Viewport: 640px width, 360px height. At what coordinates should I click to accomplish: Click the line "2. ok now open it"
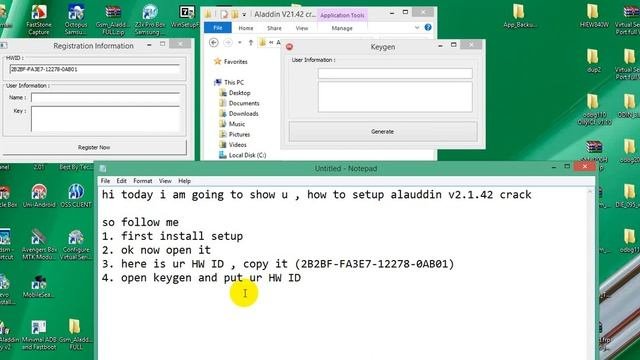click(x=156, y=250)
